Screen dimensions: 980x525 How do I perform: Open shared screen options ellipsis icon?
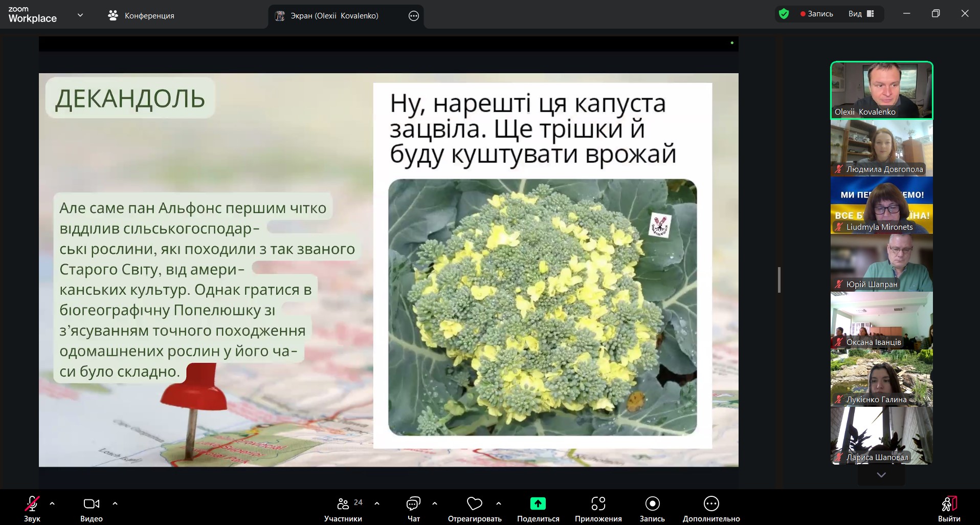point(414,16)
